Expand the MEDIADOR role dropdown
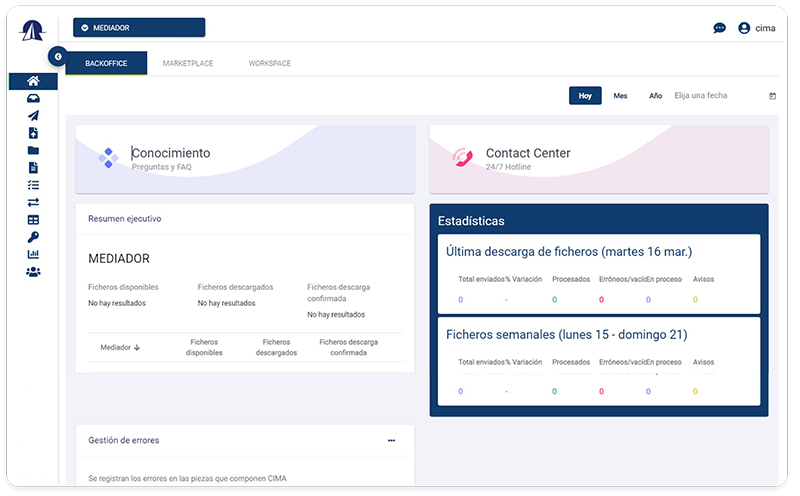The width and height of the screenshot is (800, 496). pyautogui.click(x=139, y=28)
